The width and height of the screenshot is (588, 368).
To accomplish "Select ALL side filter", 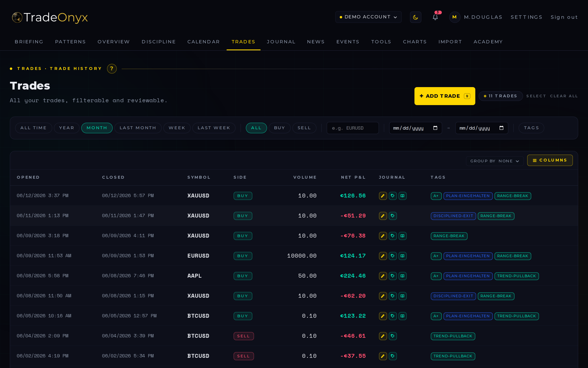I will click(x=256, y=128).
